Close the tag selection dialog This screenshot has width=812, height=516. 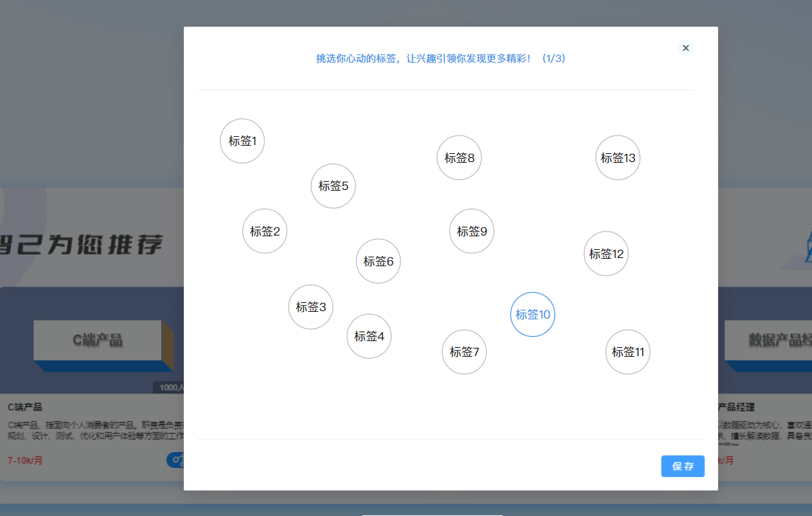tap(685, 48)
